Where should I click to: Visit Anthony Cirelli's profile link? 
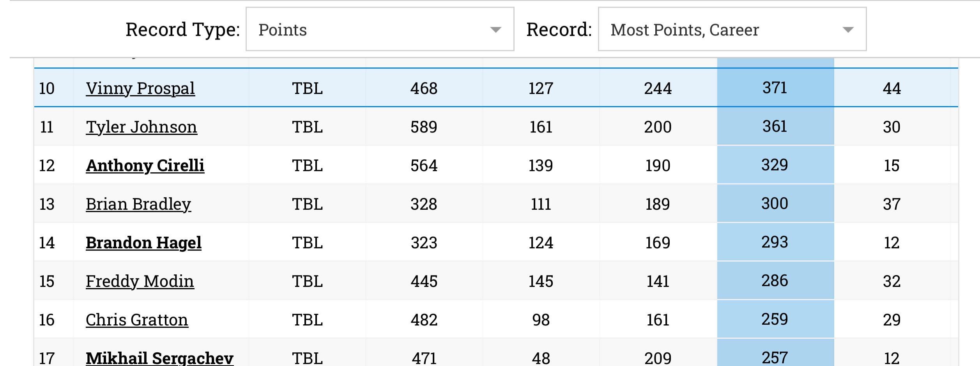(x=145, y=165)
